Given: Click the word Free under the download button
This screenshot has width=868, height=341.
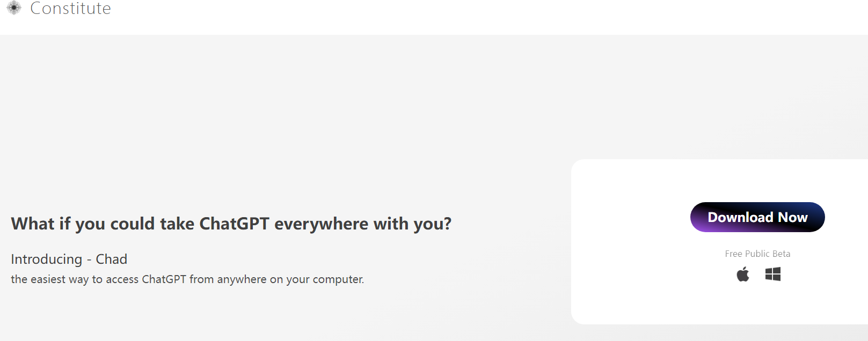Looking at the screenshot, I should [x=733, y=254].
